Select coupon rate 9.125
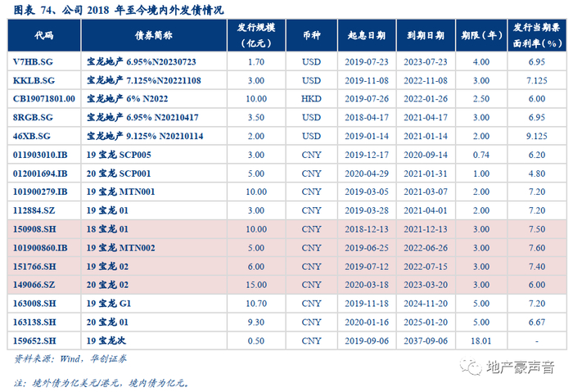Screen dimensions: 573x392 (x=537, y=137)
